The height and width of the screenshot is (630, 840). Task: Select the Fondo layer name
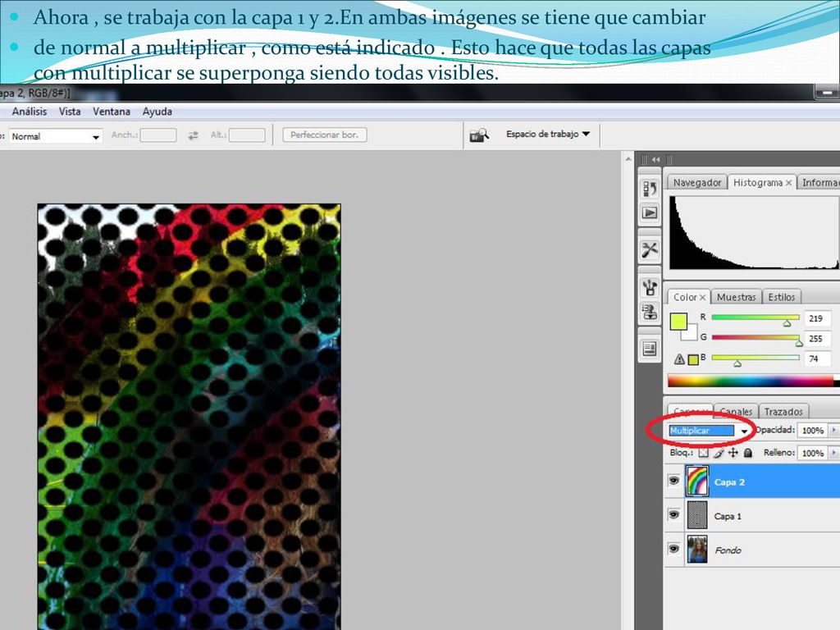pos(728,550)
